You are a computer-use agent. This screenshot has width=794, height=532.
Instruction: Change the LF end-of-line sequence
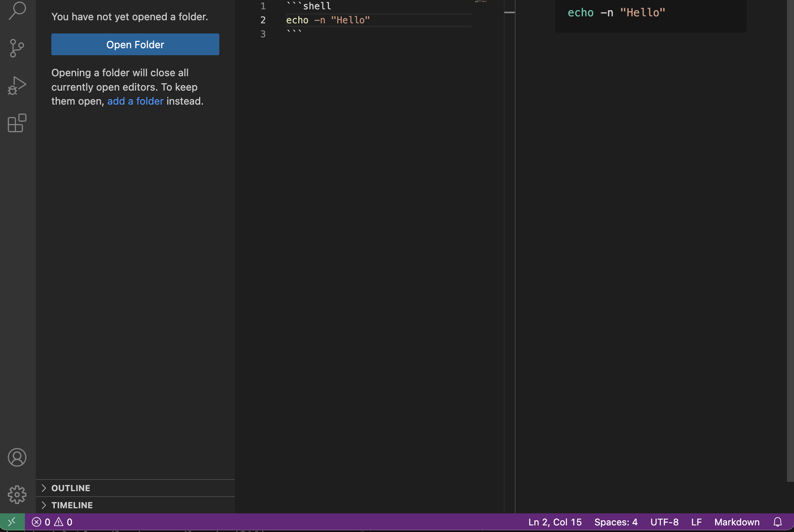(x=696, y=522)
